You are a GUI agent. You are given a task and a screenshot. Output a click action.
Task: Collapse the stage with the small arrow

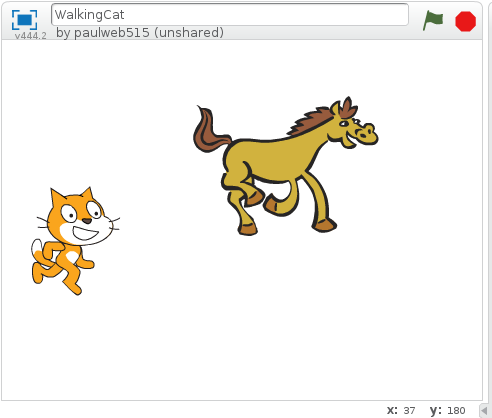pyautogui.click(x=484, y=410)
